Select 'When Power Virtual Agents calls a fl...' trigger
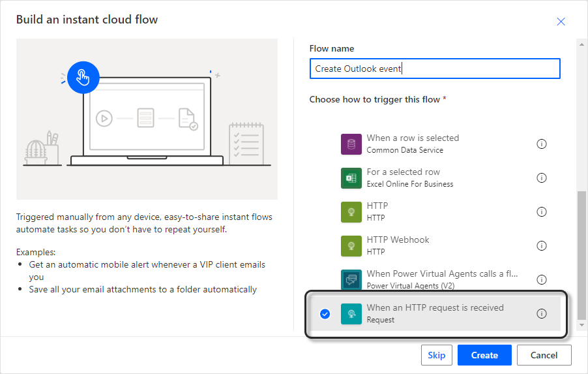This screenshot has height=374, width=588. [x=442, y=273]
